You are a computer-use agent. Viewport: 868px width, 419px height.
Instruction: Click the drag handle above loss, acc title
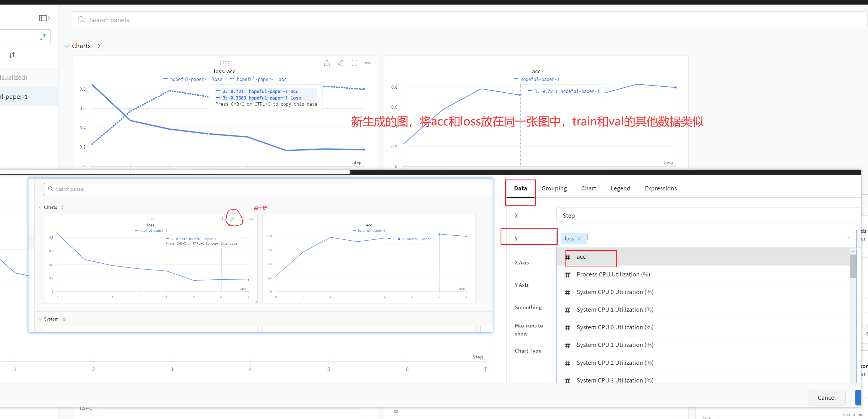pyautogui.click(x=224, y=63)
